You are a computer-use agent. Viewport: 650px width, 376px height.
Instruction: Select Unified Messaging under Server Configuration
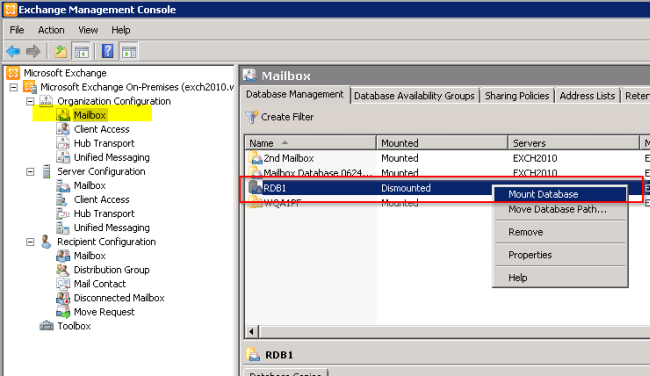(x=112, y=228)
